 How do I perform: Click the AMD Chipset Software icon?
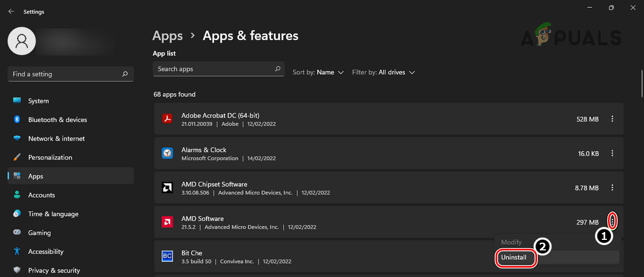point(167,188)
